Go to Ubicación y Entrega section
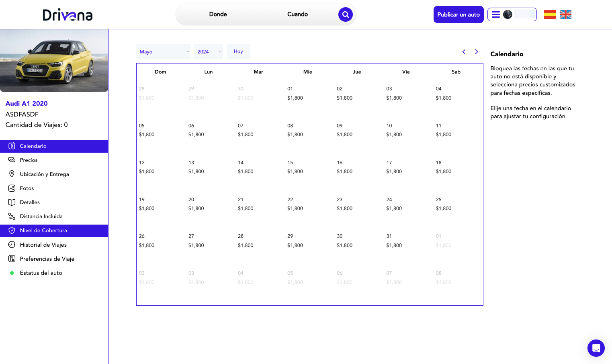 point(54,174)
